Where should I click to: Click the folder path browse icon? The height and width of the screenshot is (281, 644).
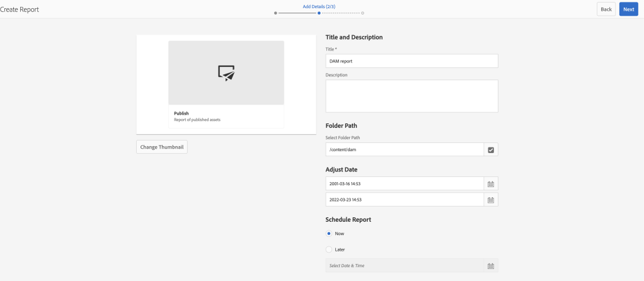[490, 150]
